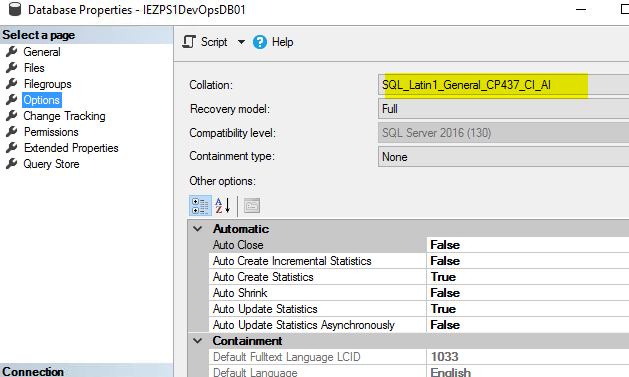Open the Recovery model dropdown
The image size is (629, 377).
503,109
